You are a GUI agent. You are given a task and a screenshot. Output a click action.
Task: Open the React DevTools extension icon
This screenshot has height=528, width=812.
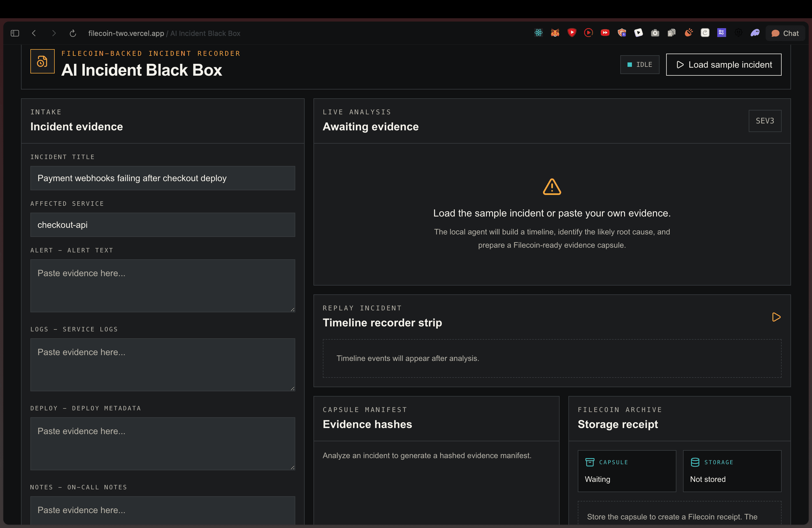pyautogui.click(x=538, y=33)
